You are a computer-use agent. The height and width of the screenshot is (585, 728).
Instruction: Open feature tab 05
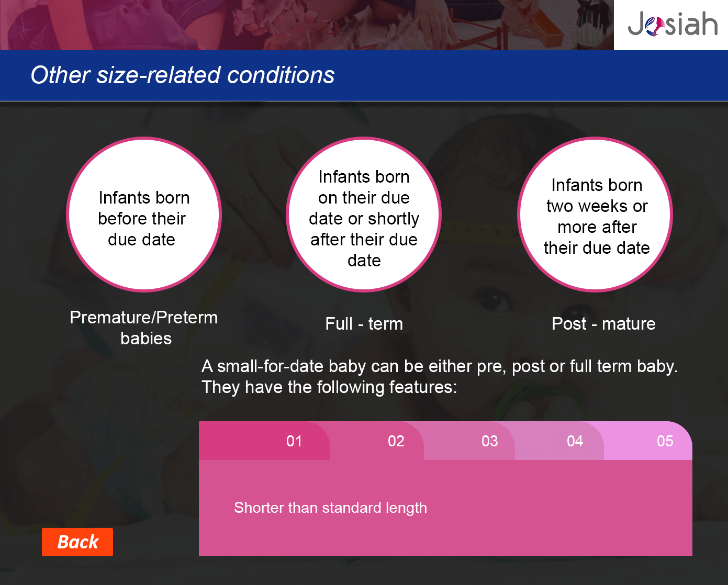tap(648, 441)
